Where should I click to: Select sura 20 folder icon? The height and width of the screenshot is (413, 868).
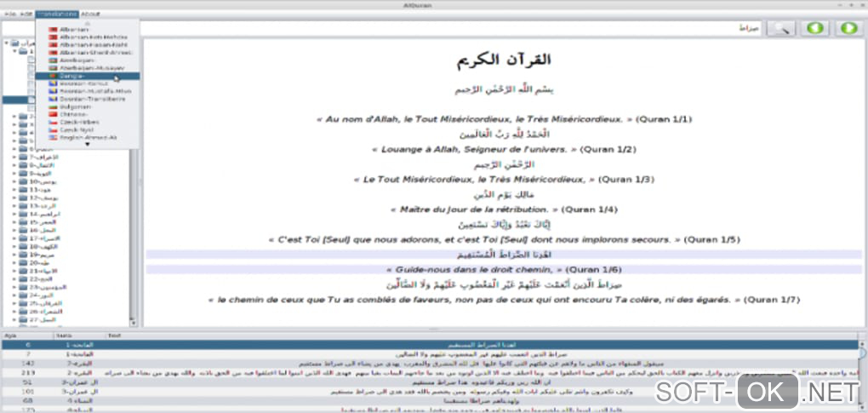(x=23, y=262)
